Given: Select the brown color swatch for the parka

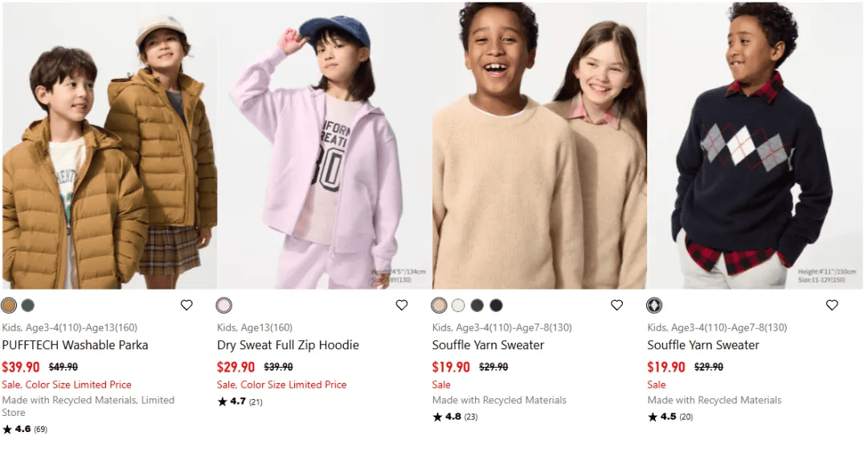Looking at the screenshot, I should tap(9, 306).
